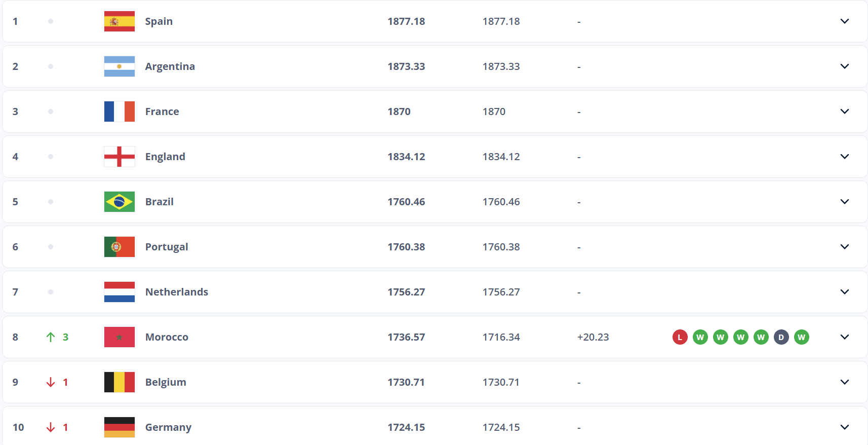Click Argentina's total points 1873.33 in bold
Viewport: 868px width, 445px height.
pos(406,66)
